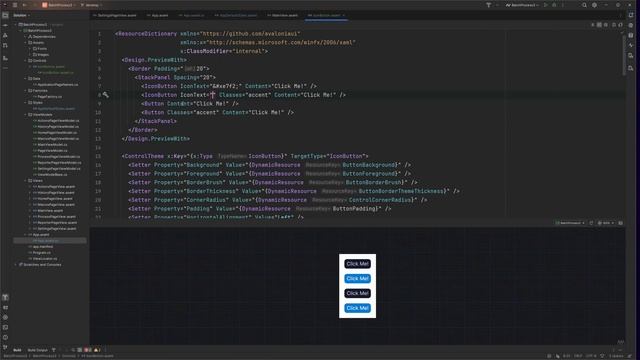Switch to the MainView.axaml editor tab

(x=283, y=16)
